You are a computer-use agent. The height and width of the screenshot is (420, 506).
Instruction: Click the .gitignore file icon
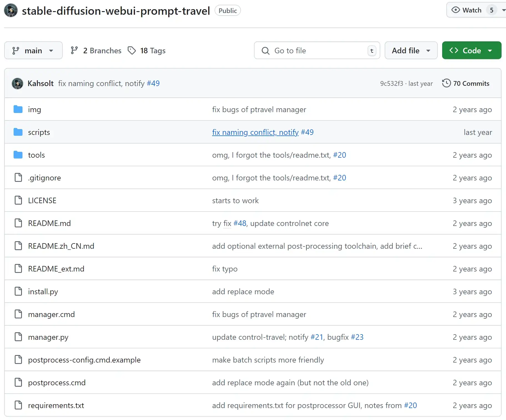18,178
